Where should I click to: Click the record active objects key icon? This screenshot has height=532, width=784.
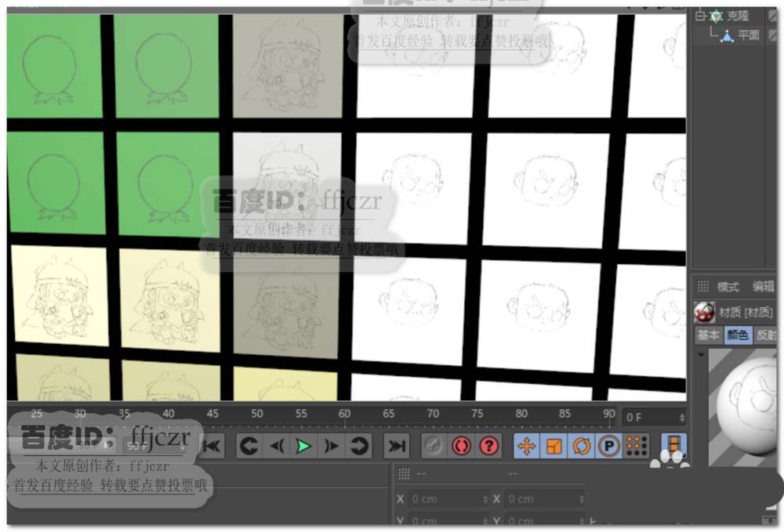point(433,446)
